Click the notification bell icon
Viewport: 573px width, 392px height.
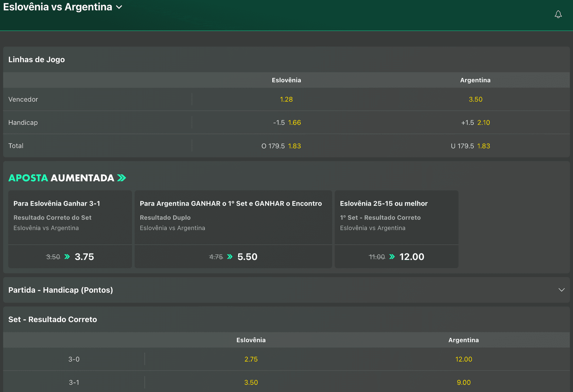[558, 14]
